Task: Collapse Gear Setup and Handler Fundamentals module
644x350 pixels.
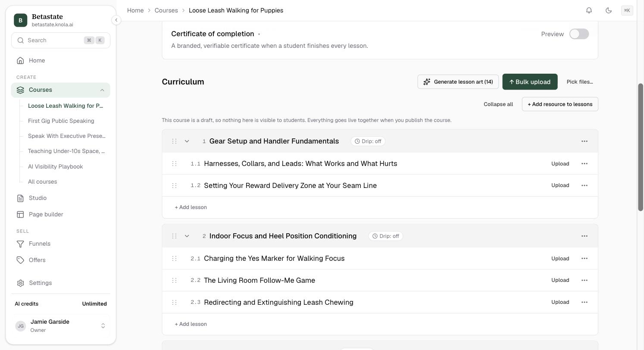Action: point(187,141)
